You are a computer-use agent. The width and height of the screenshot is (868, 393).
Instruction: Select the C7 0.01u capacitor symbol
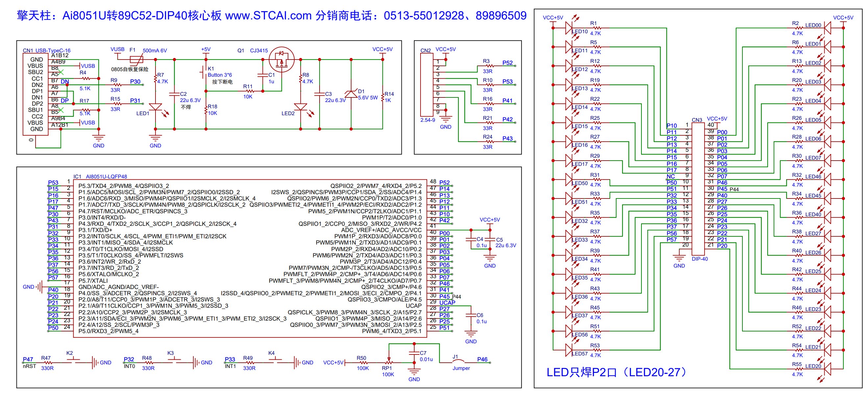click(414, 353)
